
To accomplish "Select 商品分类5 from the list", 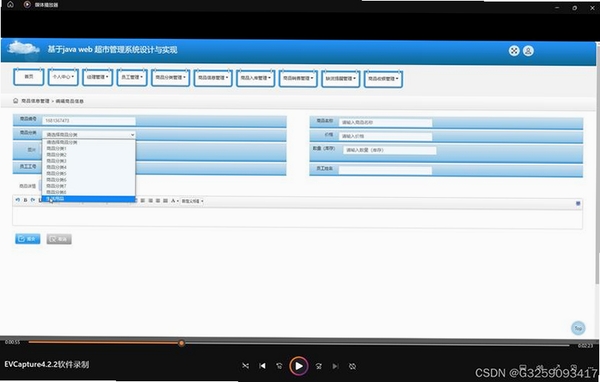I will [89, 173].
